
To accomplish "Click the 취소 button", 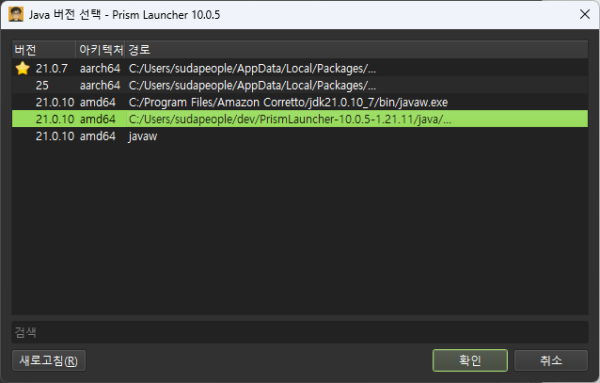I will 551,360.
